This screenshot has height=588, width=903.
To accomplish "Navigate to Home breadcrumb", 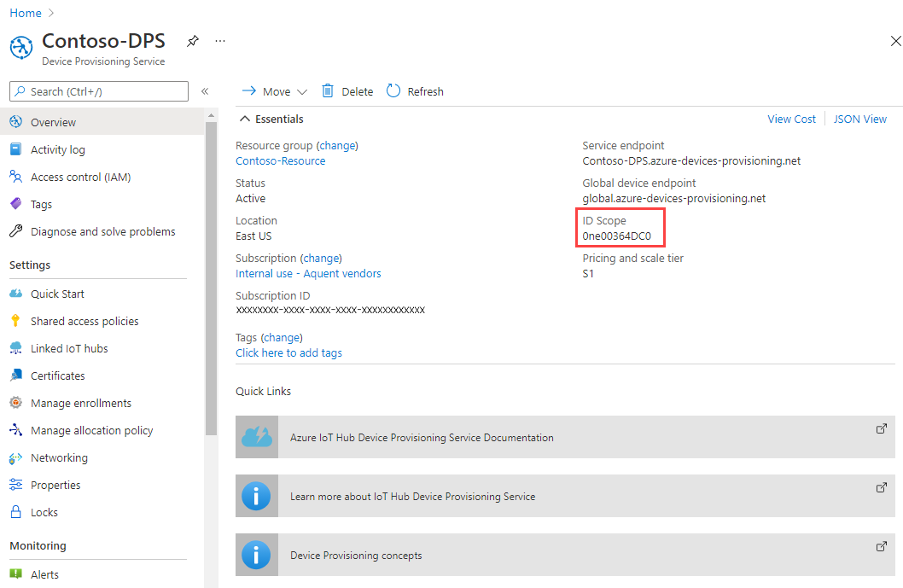I will [25, 13].
